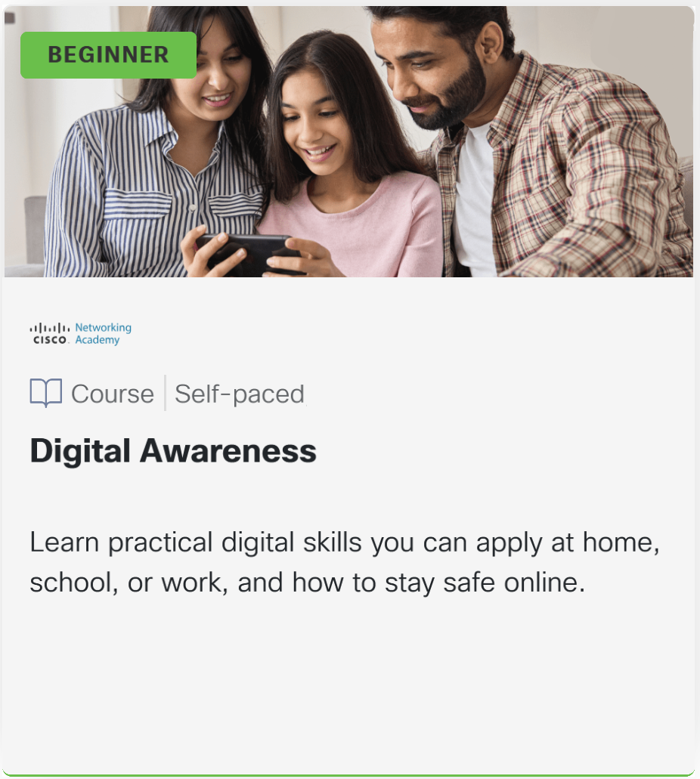Click the Self-paced label
This screenshot has width=700, height=779.
239,394
